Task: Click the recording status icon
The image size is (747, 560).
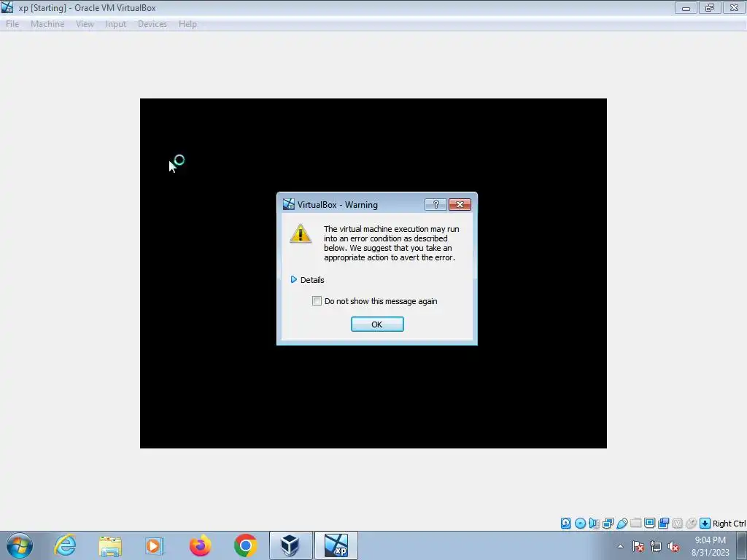Action: (x=663, y=524)
